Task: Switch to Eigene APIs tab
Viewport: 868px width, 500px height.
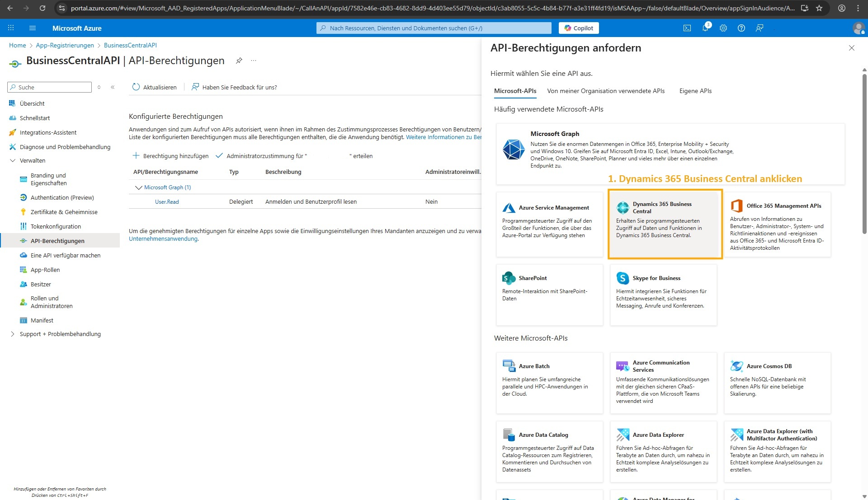Action: 695,91
